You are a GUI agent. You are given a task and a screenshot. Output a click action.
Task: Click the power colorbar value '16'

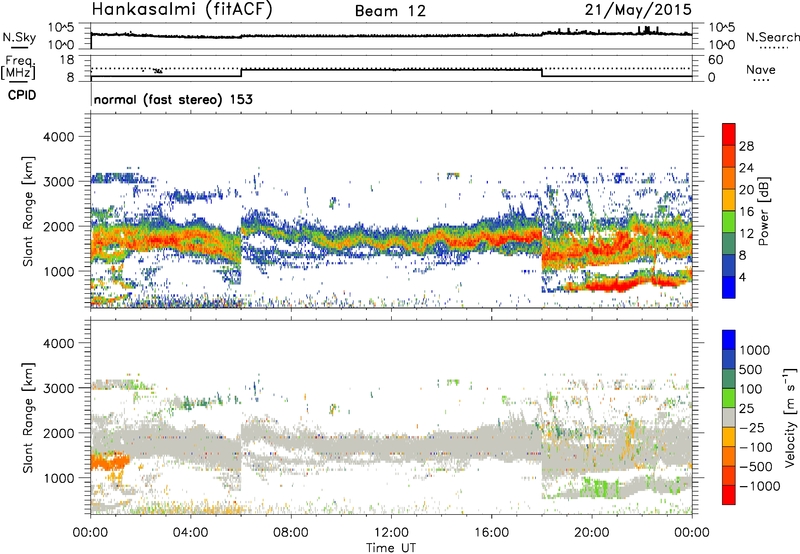tap(746, 212)
